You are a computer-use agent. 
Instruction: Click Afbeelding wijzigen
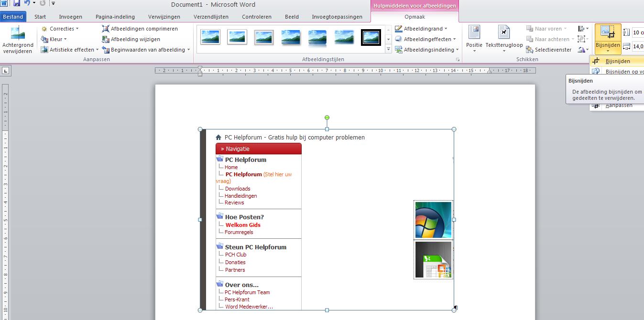click(131, 39)
